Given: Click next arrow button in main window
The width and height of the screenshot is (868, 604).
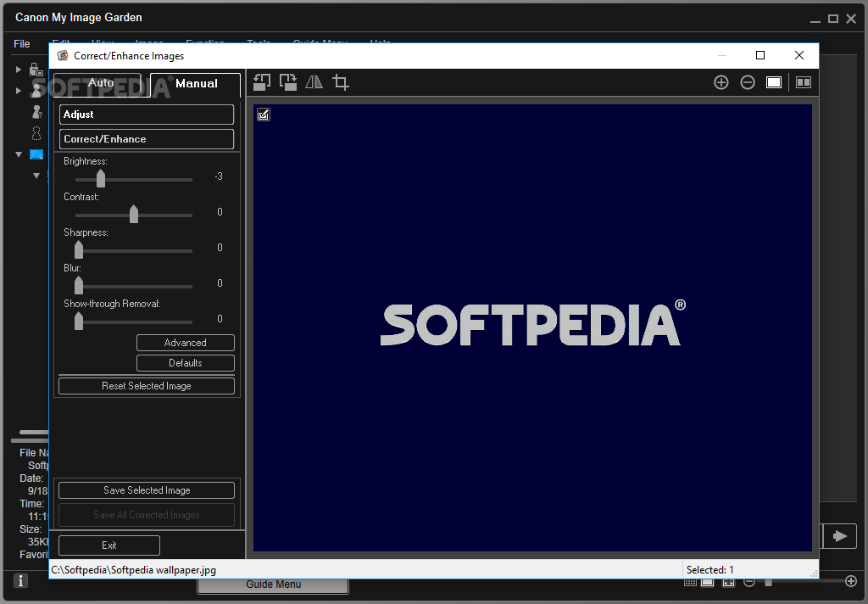Looking at the screenshot, I should pos(840,536).
